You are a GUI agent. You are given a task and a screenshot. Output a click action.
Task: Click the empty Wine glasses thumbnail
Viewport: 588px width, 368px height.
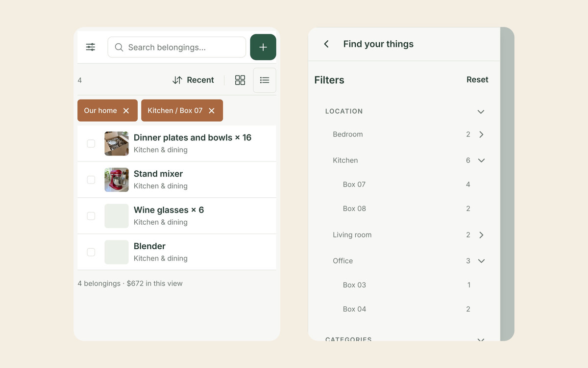(x=117, y=216)
